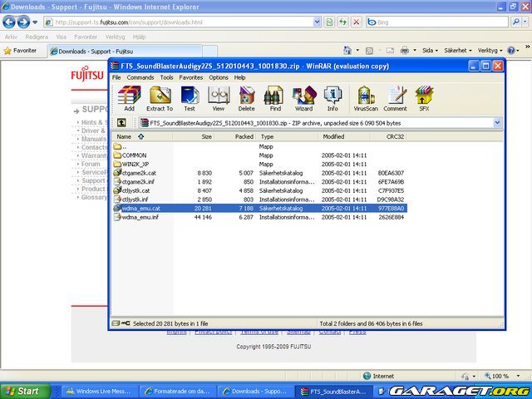Viewport: 532px width, 399px height.
Task: Show archive Info
Action: pos(332,97)
